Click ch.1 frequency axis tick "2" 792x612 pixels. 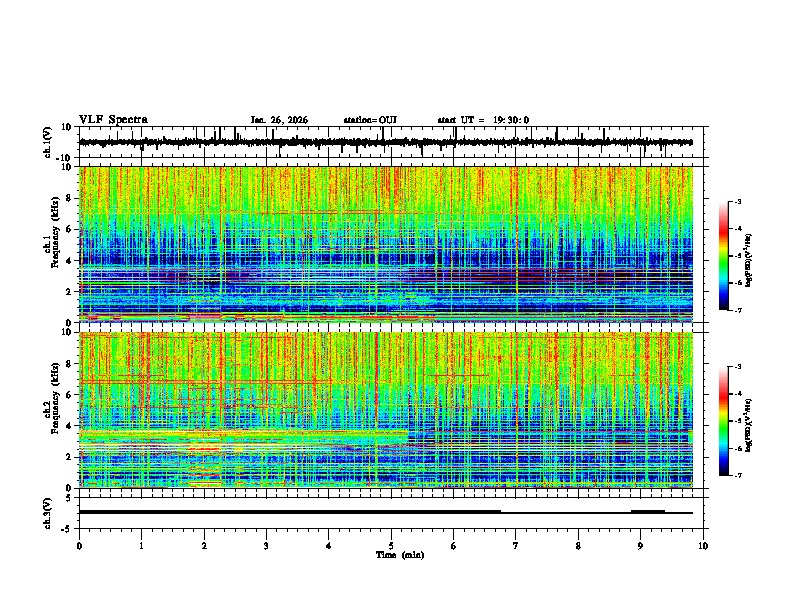click(x=70, y=292)
